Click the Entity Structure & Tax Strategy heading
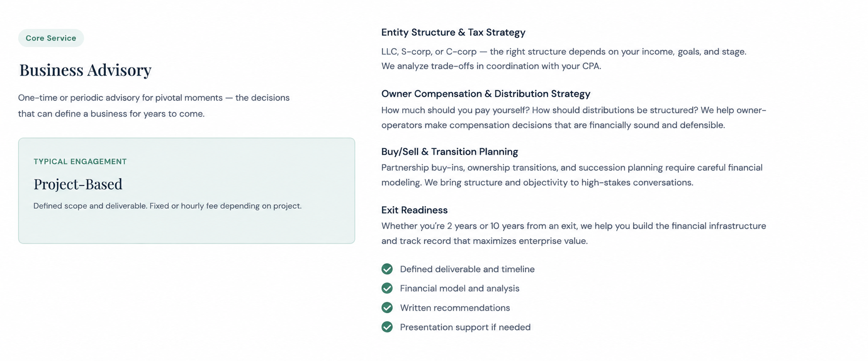Screen dimensions: 868x361 (453, 32)
